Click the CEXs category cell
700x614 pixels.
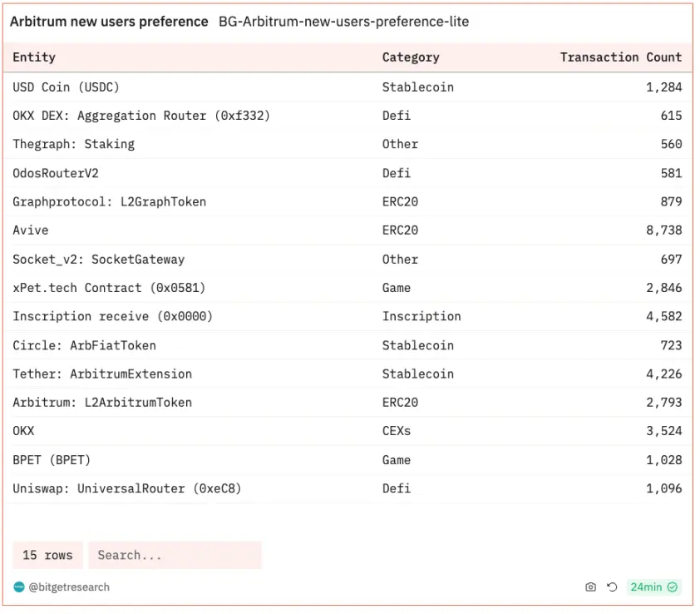[397, 431]
